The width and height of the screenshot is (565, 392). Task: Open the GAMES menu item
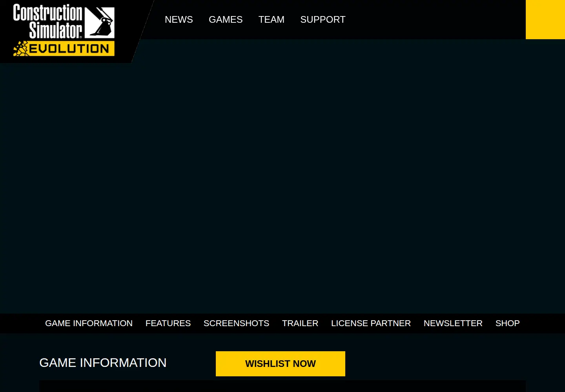(226, 20)
